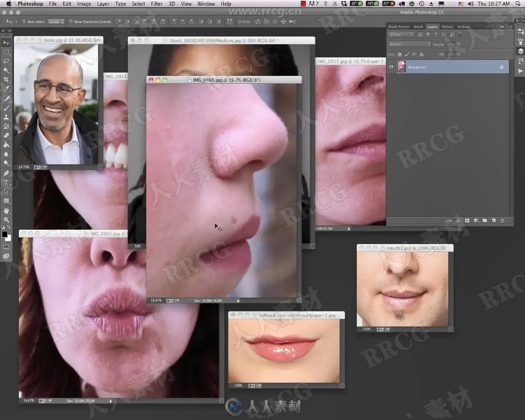Select the Type tool in the toolbox
Screen dimensions: 525x420
[x=6, y=182]
